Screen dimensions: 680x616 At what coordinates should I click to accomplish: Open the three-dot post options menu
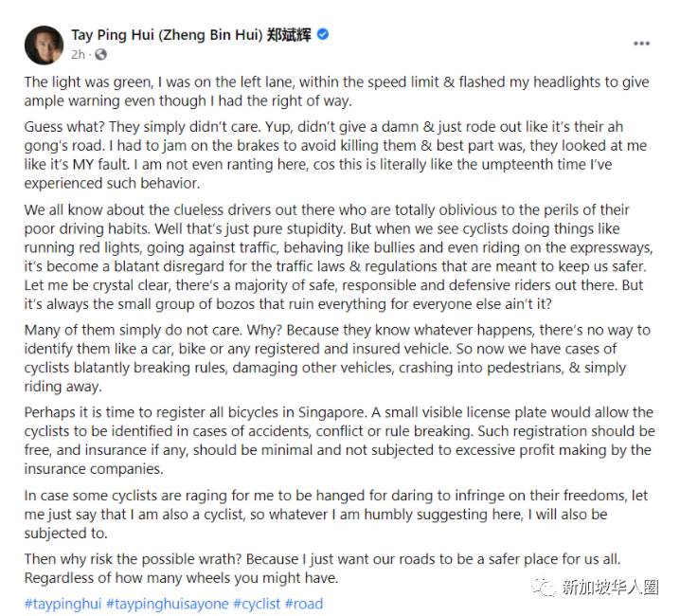641,43
